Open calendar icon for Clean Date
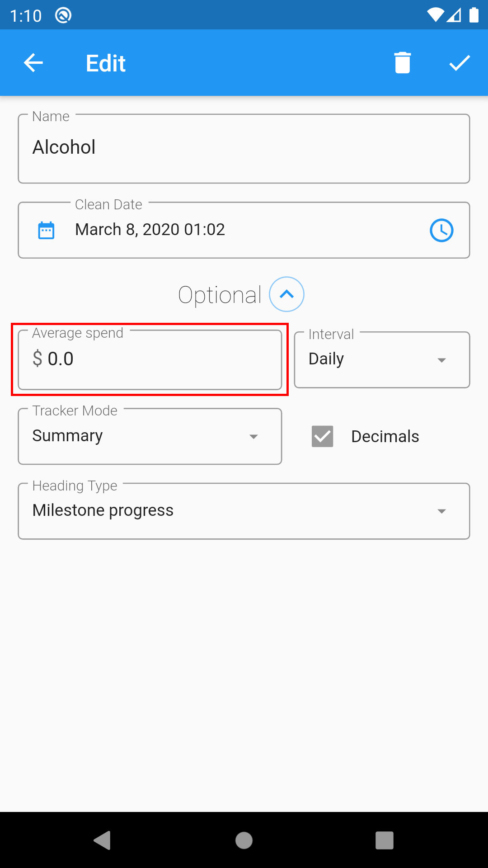Image resolution: width=488 pixels, height=868 pixels. 46,230
